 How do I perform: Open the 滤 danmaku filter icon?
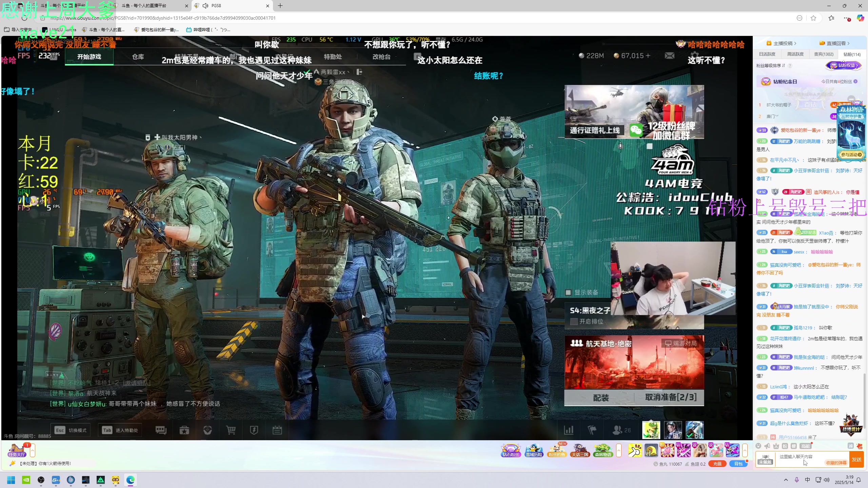pyautogui.click(x=850, y=446)
